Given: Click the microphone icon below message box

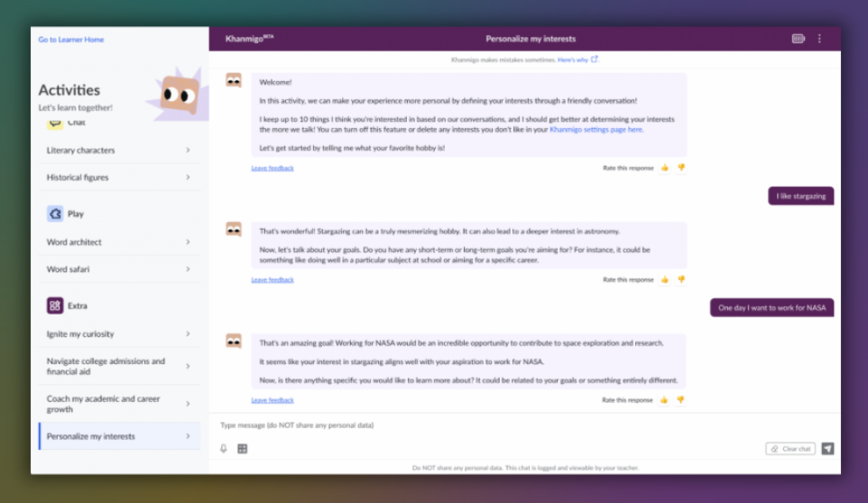Looking at the screenshot, I should 223,448.
